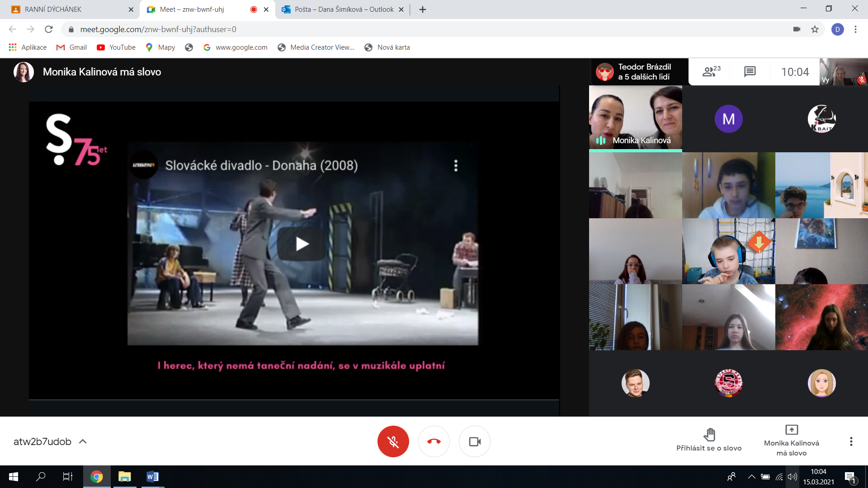Open the chat messages icon
Viewport: 868px width, 488px height.
pyautogui.click(x=750, y=71)
